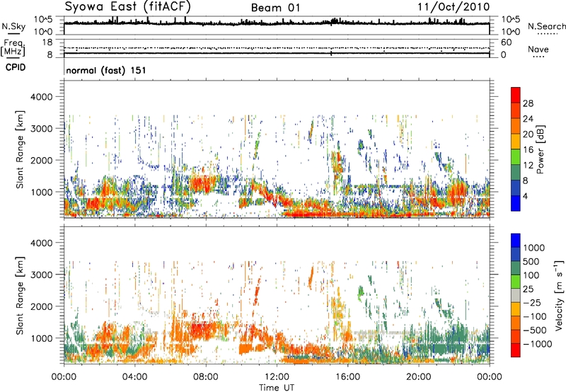Click the "08:00" time axis tick label

(206, 377)
